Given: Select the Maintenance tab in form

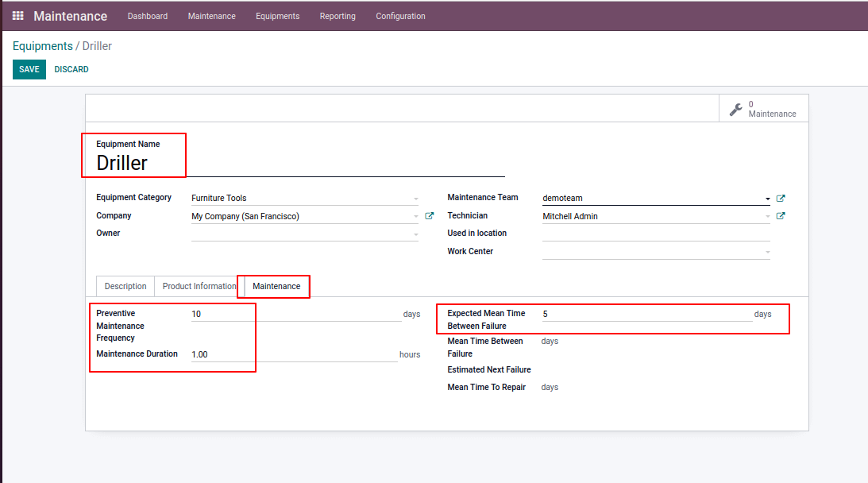Looking at the screenshot, I should pyautogui.click(x=276, y=286).
